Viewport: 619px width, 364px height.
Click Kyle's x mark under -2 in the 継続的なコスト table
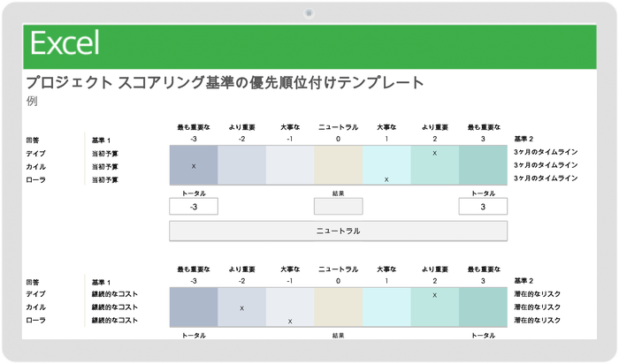(241, 307)
